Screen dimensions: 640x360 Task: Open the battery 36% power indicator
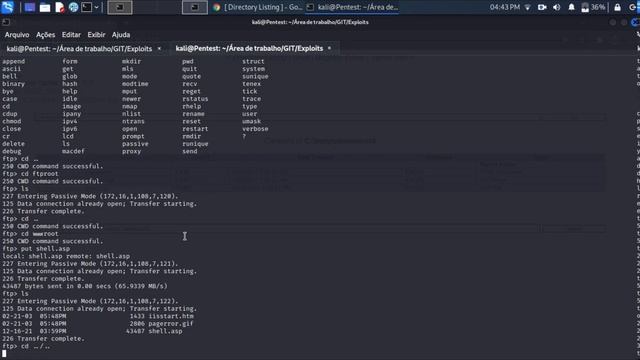[x=593, y=7]
